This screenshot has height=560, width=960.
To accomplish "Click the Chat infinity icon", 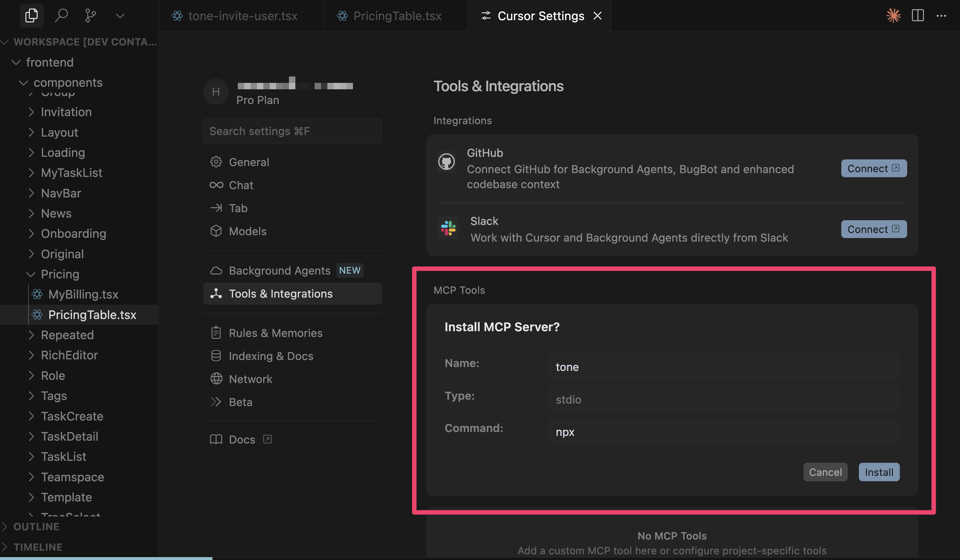I will click(x=216, y=185).
